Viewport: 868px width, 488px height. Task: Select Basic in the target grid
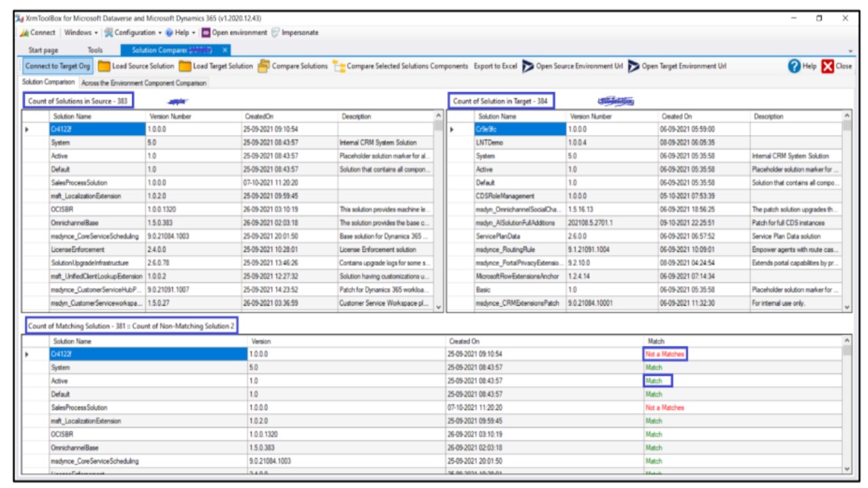(520, 290)
